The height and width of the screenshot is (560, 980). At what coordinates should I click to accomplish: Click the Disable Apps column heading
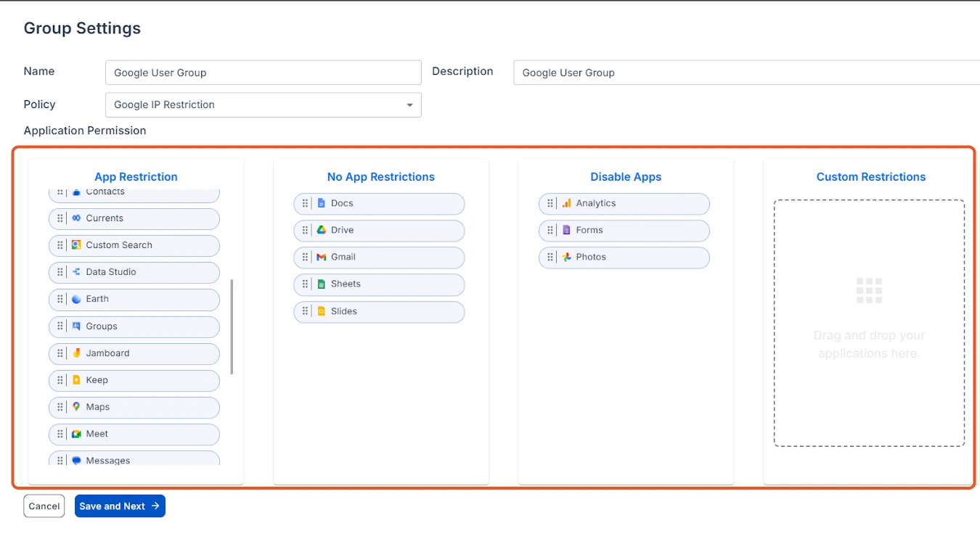626,177
